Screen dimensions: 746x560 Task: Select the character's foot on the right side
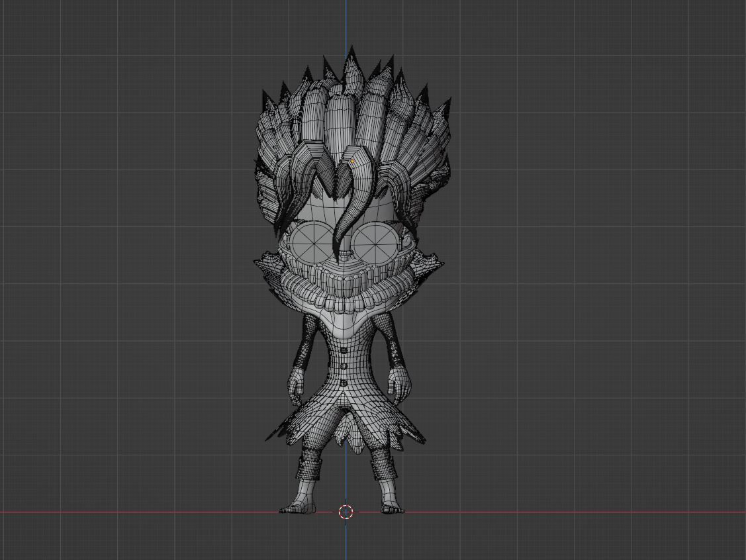tap(391, 502)
